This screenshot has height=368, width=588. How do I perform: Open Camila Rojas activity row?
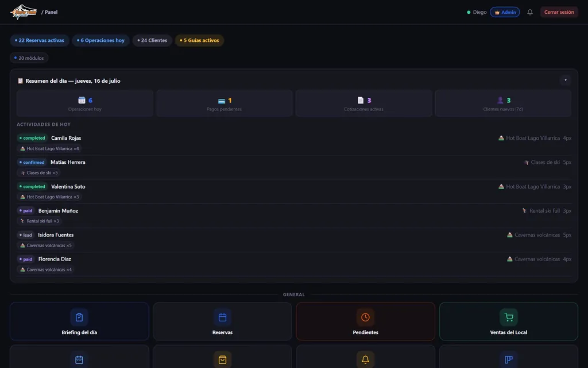294,143
